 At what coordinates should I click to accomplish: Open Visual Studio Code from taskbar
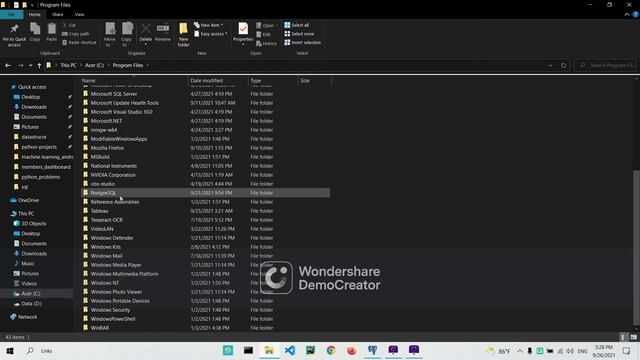[x=290, y=351]
